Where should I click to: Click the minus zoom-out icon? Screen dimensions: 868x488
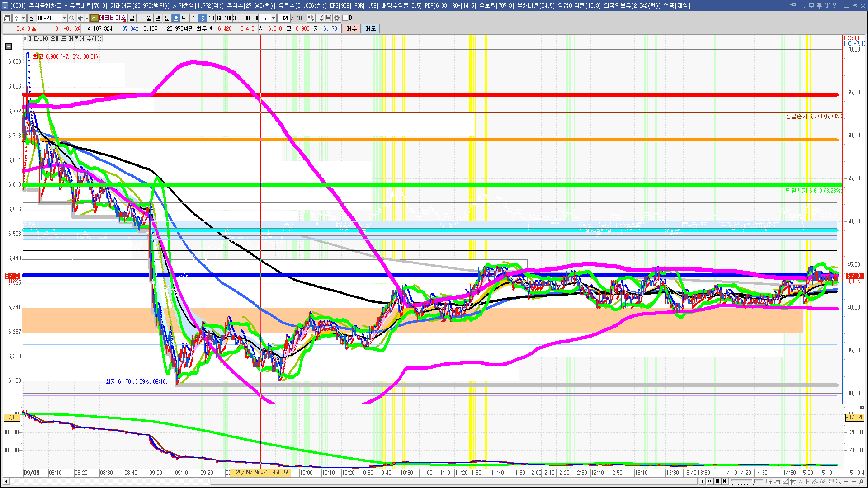pos(846,481)
